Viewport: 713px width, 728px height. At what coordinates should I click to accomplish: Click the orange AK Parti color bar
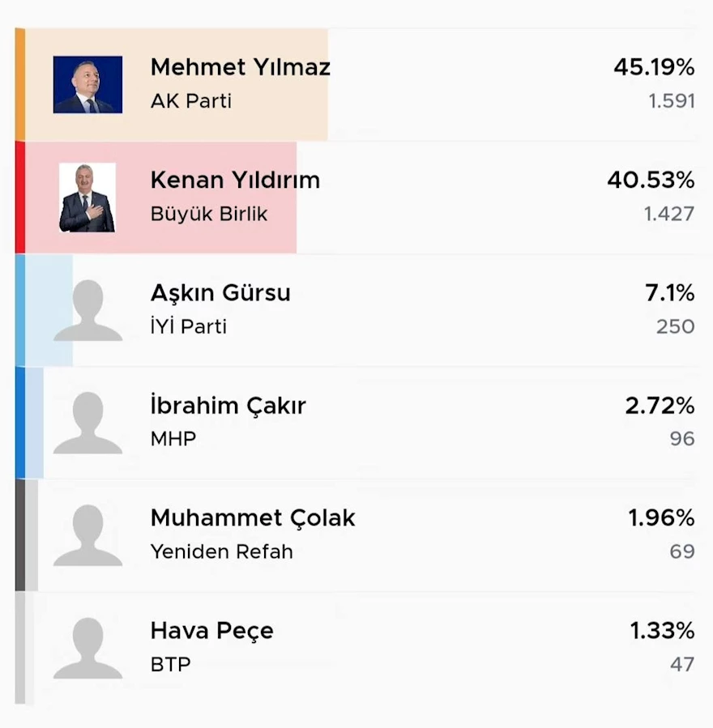[20, 84]
